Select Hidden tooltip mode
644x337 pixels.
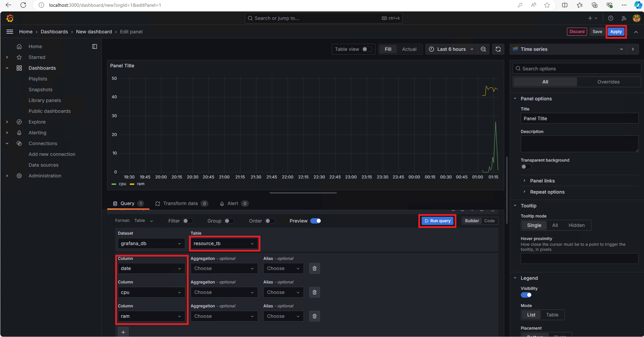[576, 225]
